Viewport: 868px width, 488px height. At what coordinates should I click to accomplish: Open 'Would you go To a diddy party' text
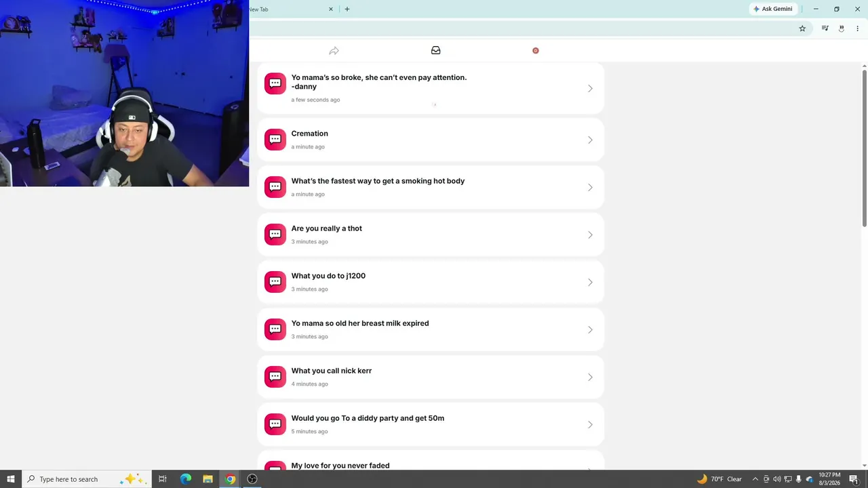click(x=368, y=418)
